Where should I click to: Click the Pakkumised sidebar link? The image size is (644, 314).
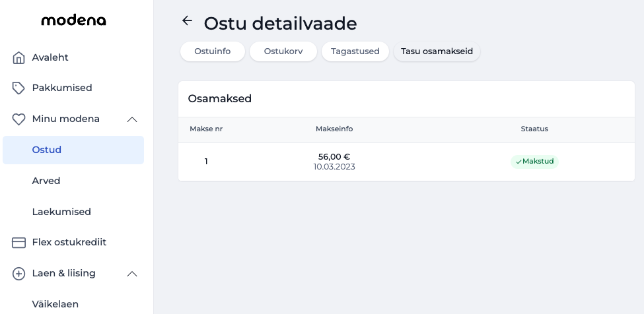coord(62,88)
